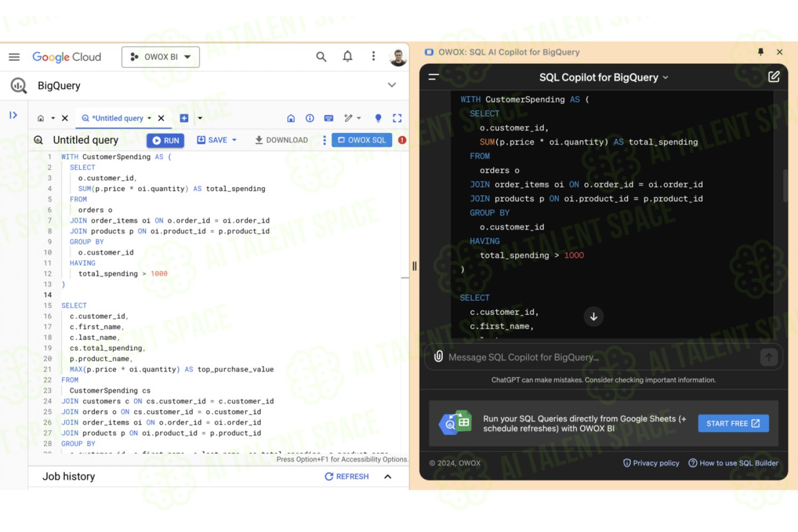Image resolution: width=798 pixels, height=532 pixels.
Task: Select the *Untitled query tab
Action: (x=117, y=118)
